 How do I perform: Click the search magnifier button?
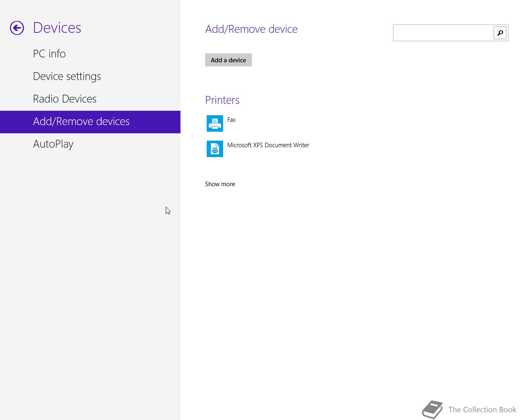(500, 33)
